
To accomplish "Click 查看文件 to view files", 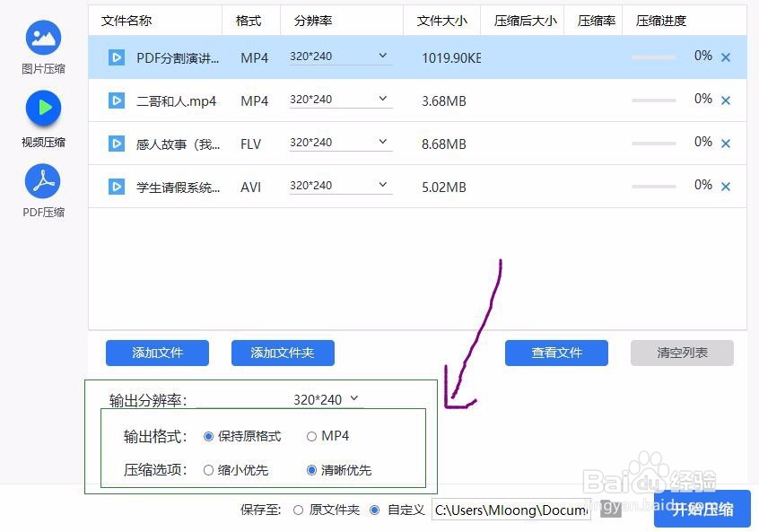I will pos(556,353).
